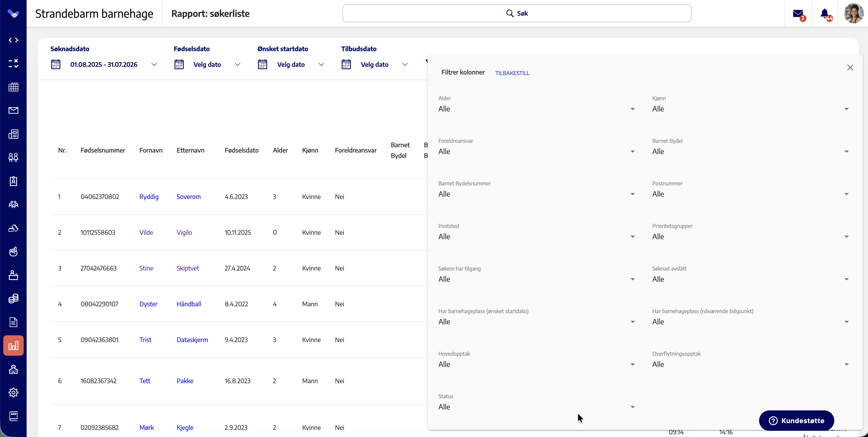Open the Kundestøtte support button
Viewport: 868px width, 437px height.
[797, 420]
